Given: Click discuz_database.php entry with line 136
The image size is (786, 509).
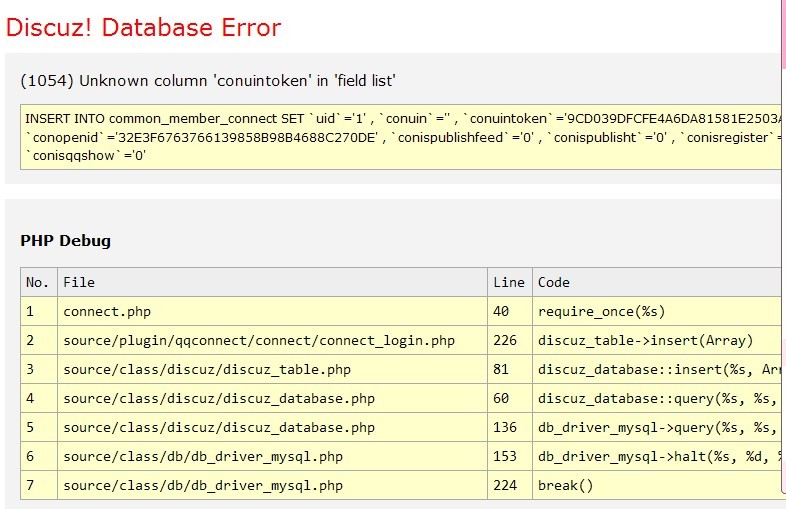Looking at the screenshot, I should (218, 427).
